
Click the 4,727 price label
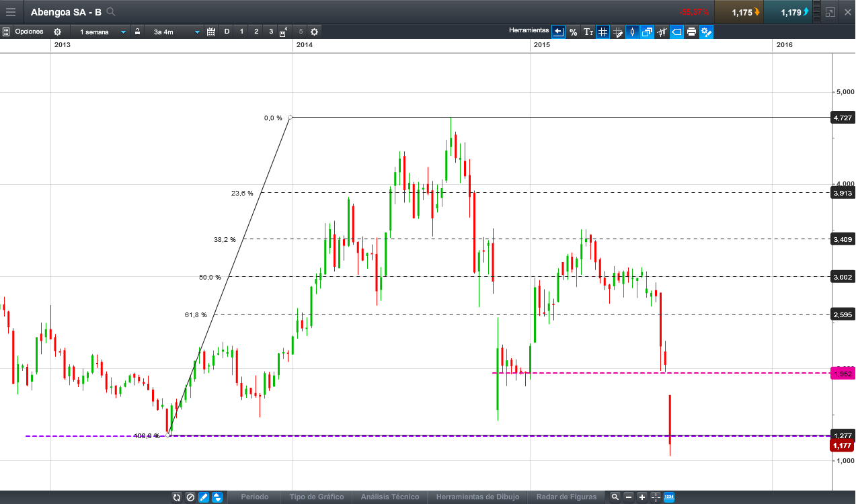click(x=843, y=118)
